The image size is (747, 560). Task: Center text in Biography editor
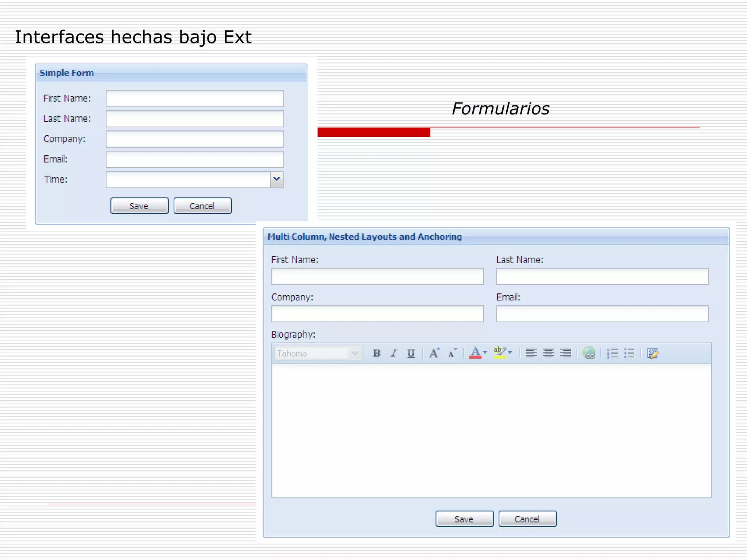pos(548,353)
